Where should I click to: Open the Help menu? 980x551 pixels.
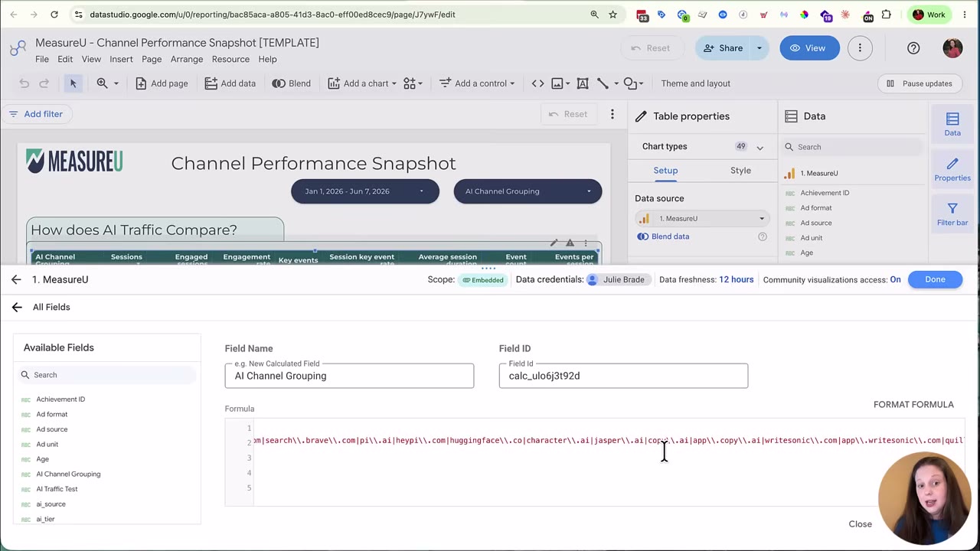[x=267, y=59]
